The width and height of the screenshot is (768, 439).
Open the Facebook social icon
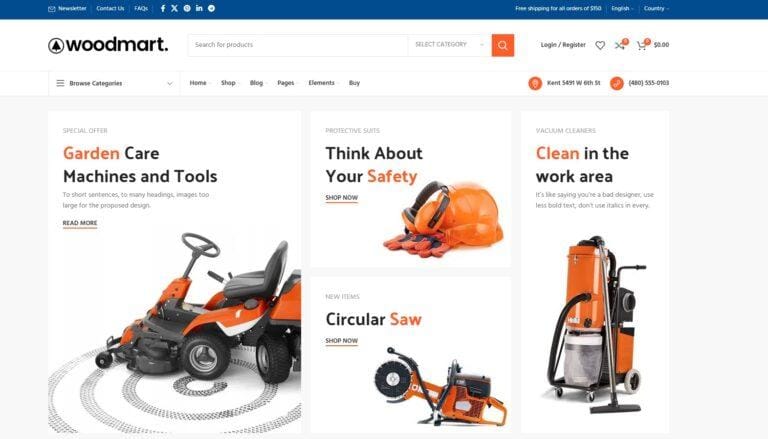click(163, 8)
